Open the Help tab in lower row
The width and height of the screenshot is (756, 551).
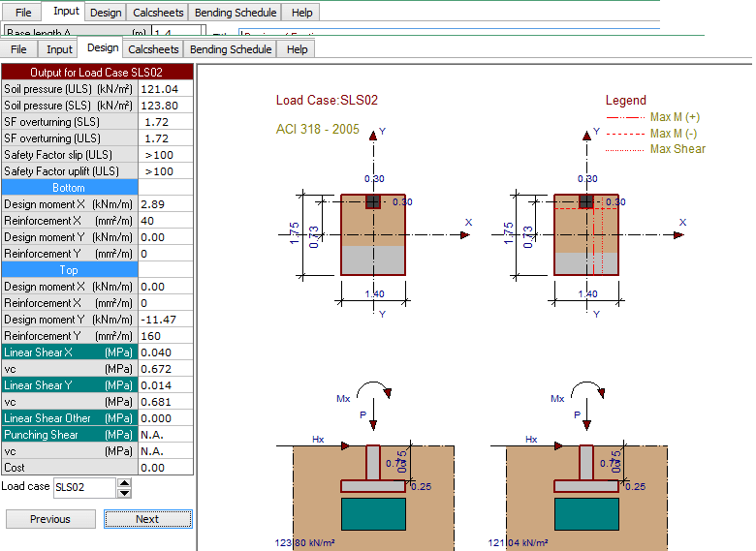pos(297,49)
